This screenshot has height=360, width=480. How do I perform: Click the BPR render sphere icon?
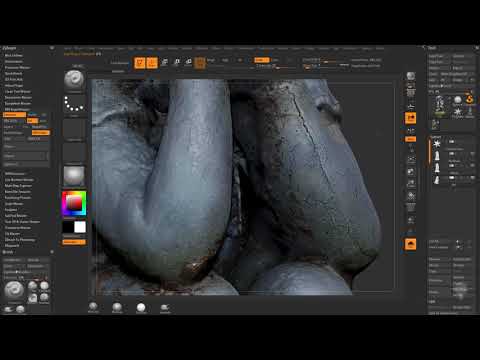pyautogui.click(x=411, y=76)
